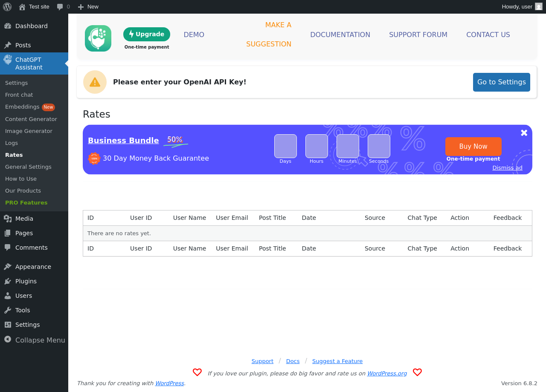The width and height of the screenshot is (546, 392).
Task: Click the "There are no rates yet." row
Action: point(308,233)
